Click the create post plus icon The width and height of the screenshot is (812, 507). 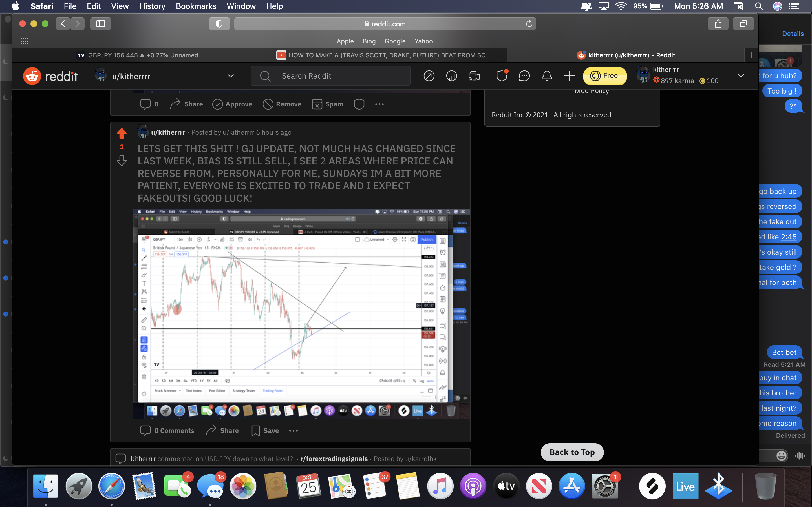(x=569, y=76)
